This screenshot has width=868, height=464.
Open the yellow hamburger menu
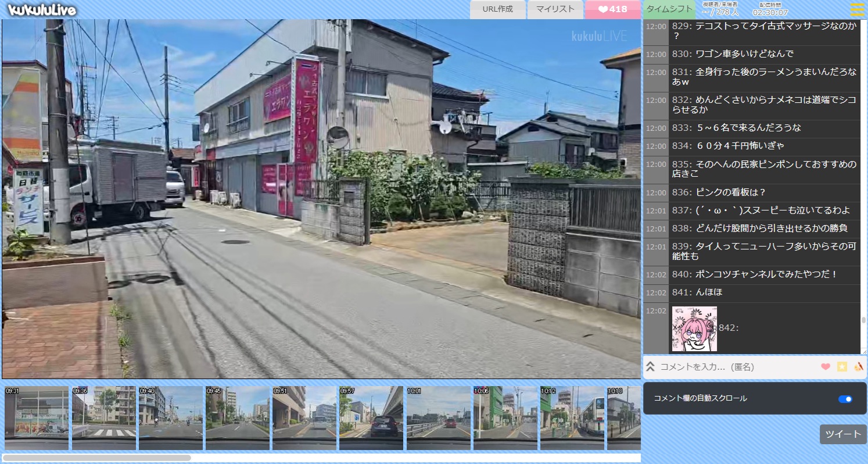pos(857,9)
